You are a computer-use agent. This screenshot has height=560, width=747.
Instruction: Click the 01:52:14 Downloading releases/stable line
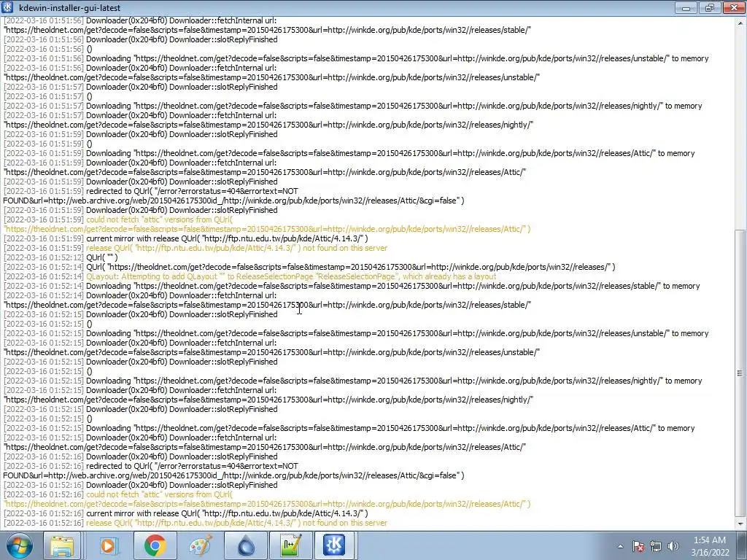352,286
